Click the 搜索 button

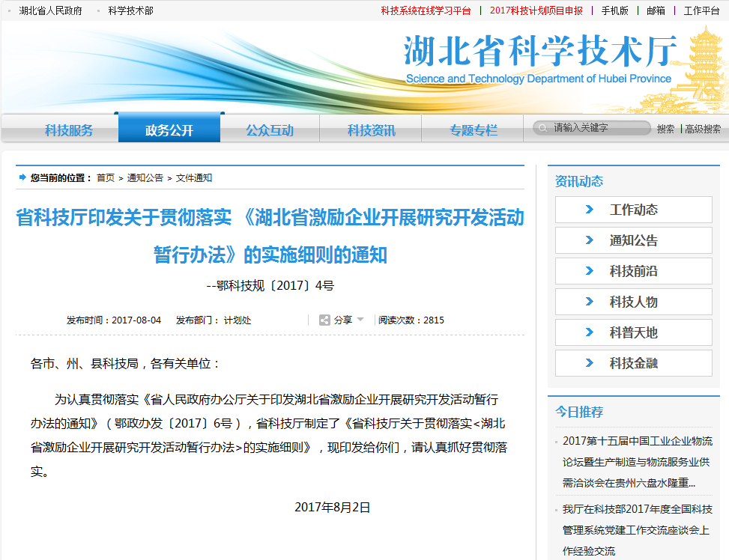click(665, 129)
